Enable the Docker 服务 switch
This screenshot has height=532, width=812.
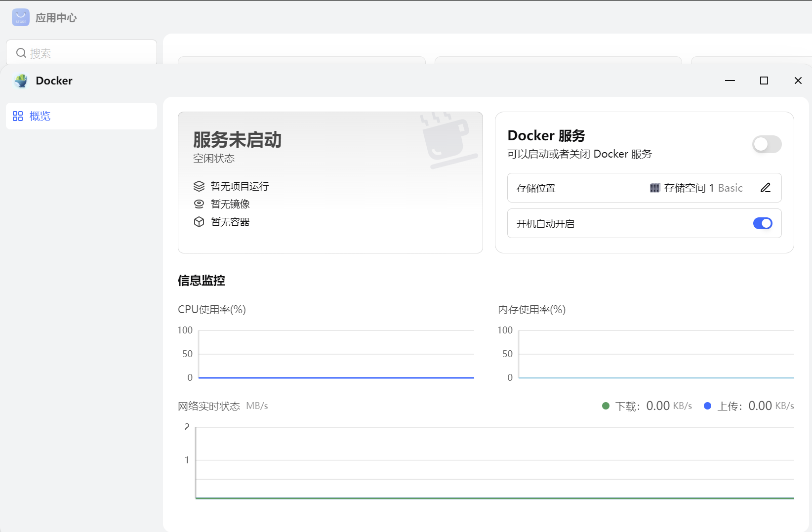[x=767, y=144]
